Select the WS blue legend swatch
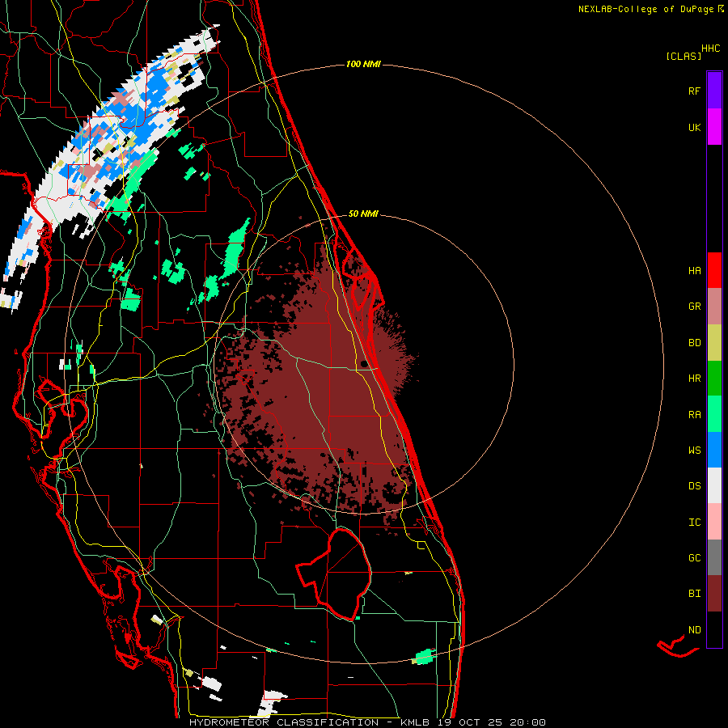This screenshot has height=728, width=728. click(714, 450)
